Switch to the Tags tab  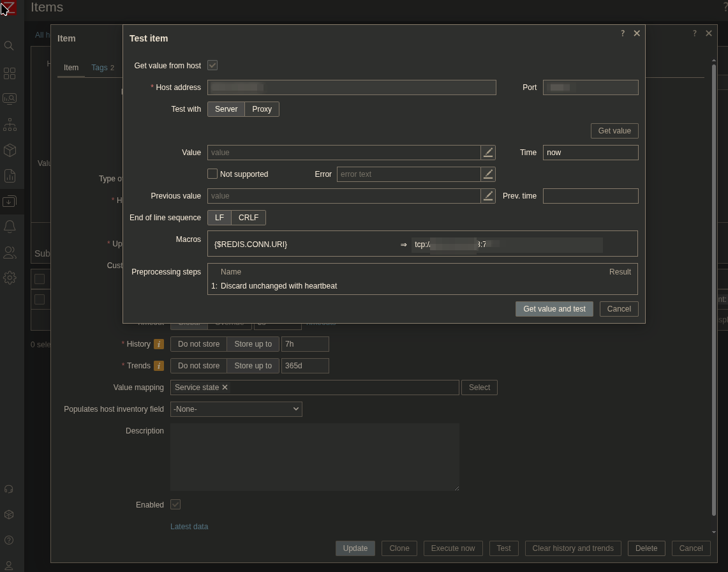point(103,68)
